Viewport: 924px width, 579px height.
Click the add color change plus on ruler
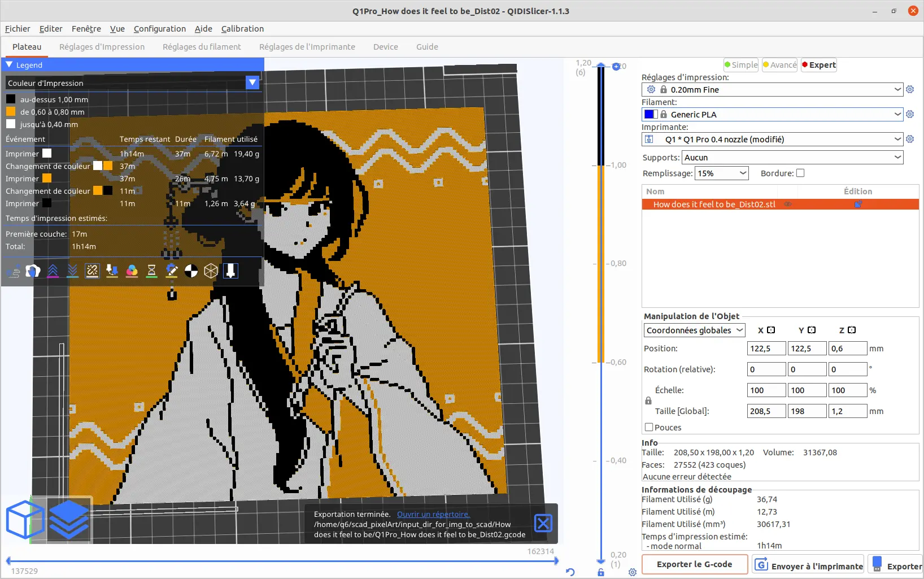(616, 67)
